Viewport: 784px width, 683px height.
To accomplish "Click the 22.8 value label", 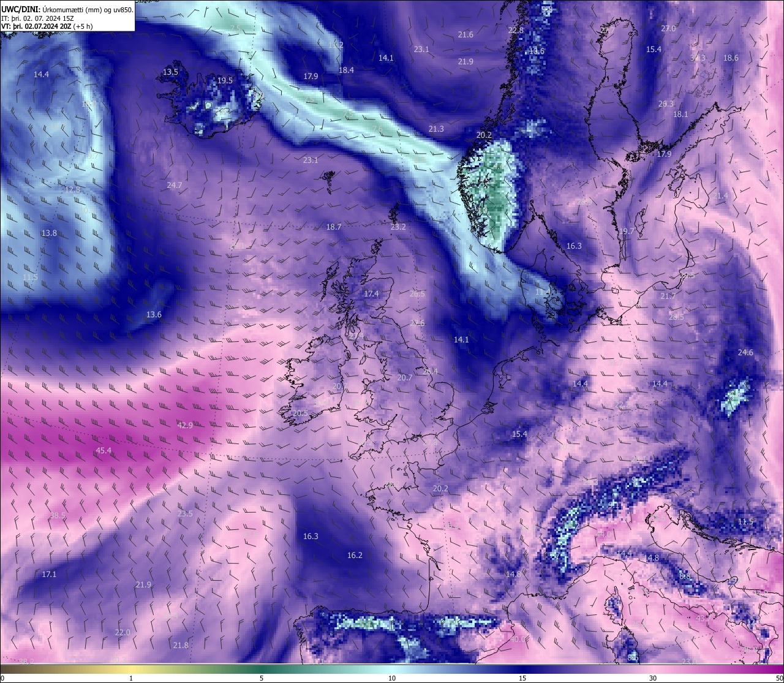I will (516, 30).
